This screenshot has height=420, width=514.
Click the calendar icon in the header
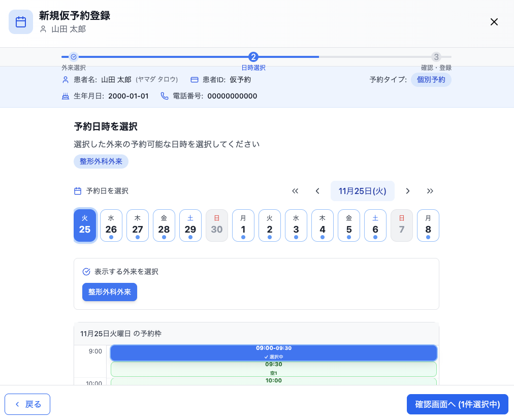[x=20, y=22]
